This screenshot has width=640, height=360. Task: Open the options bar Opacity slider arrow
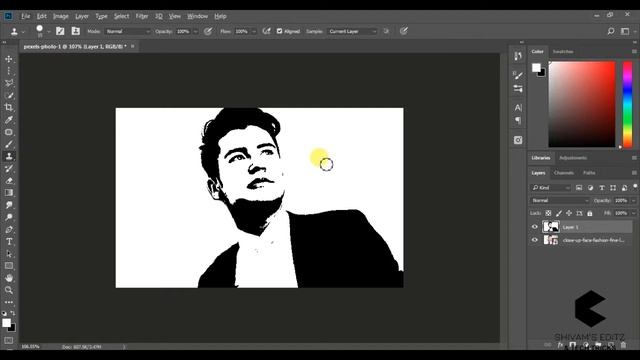pos(195,31)
